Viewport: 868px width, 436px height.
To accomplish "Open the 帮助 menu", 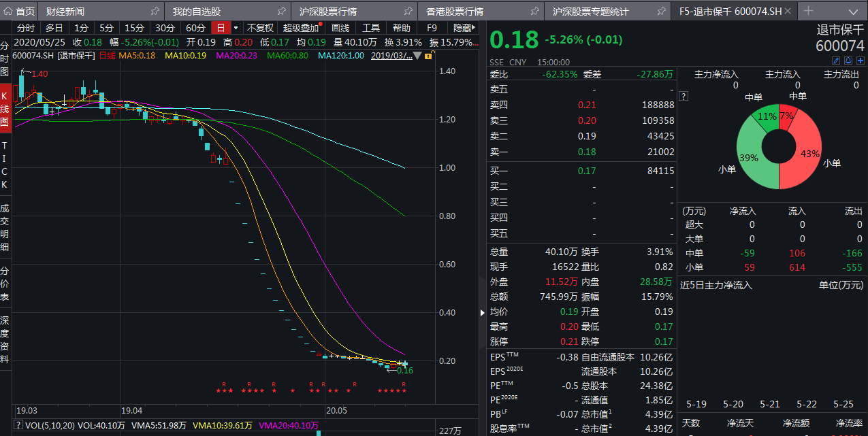I will click(x=402, y=28).
